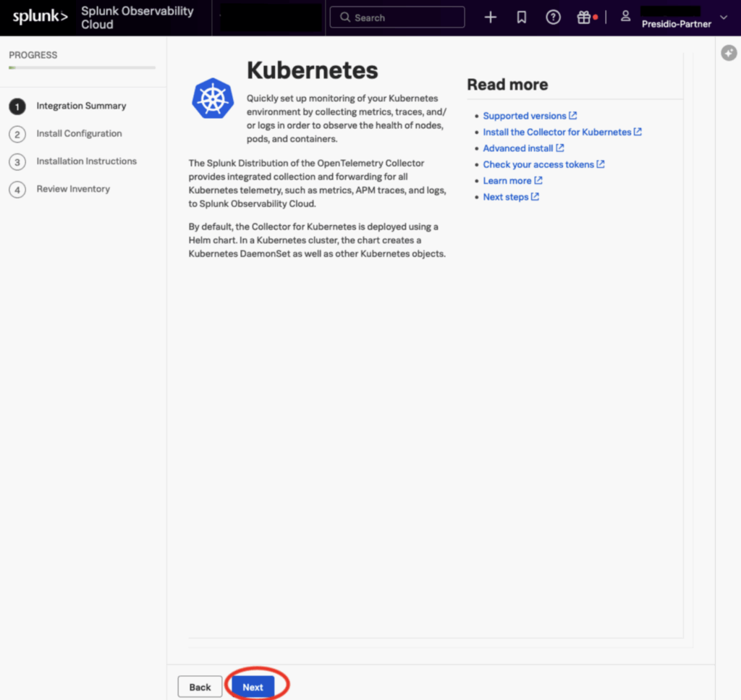Go to Install Configuration step
Viewport: 741px width, 700px height.
coord(79,133)
